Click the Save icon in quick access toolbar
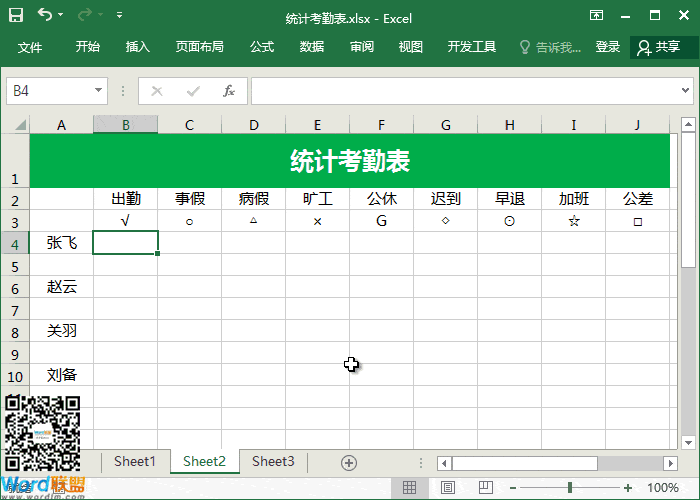The height and width of the screenshot is (500, 700). pyautogui.click(x=16, y=15)
